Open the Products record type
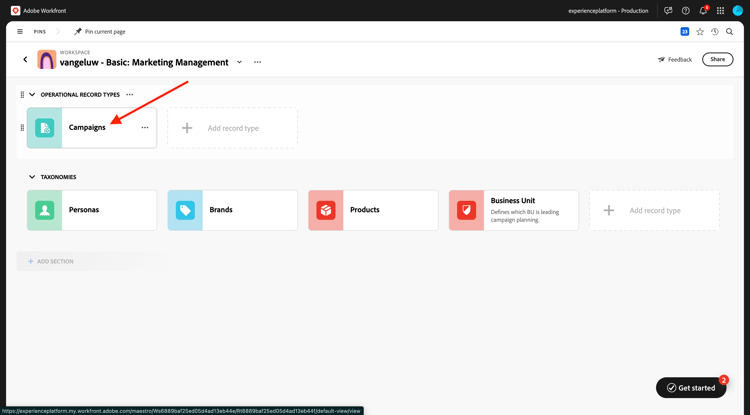 (373, 210)
